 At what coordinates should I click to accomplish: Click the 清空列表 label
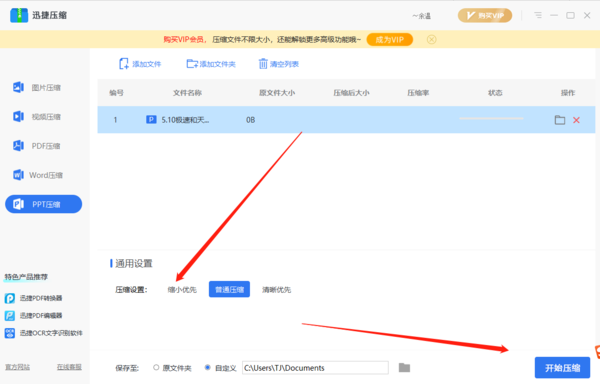click(x=284, y=64)
